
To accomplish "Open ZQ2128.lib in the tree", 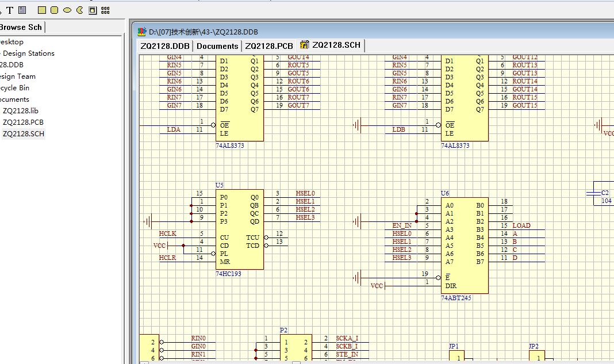I will [20, 111].
